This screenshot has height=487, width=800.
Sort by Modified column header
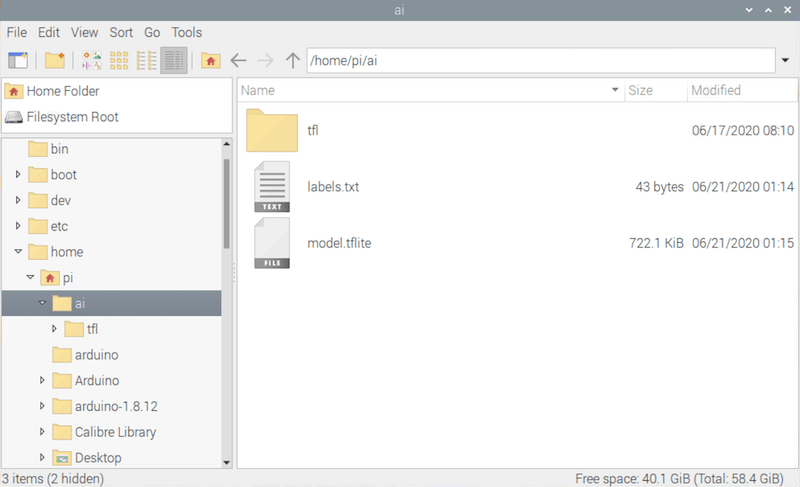[x=742, y=90]
